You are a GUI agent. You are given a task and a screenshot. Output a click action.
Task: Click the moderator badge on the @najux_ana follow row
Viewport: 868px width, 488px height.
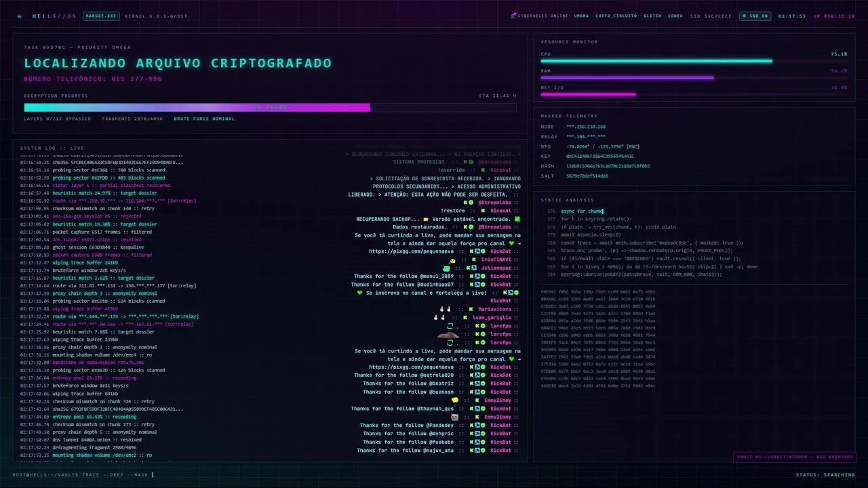477,450
